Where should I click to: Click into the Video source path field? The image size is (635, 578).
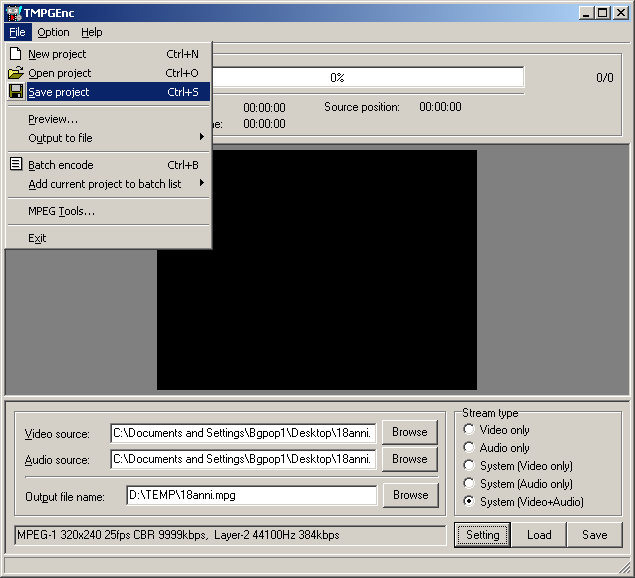pos(243,433)
